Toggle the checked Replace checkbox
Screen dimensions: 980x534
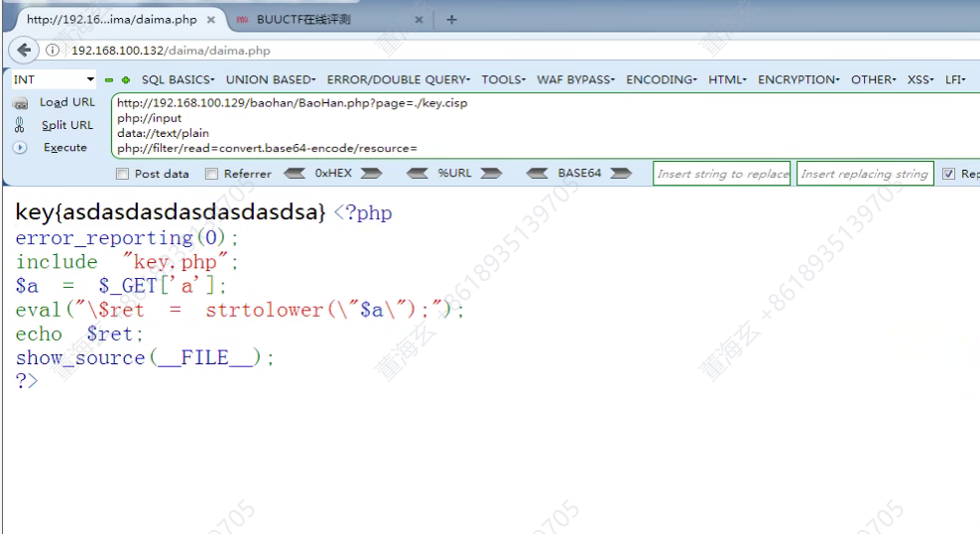948,174
